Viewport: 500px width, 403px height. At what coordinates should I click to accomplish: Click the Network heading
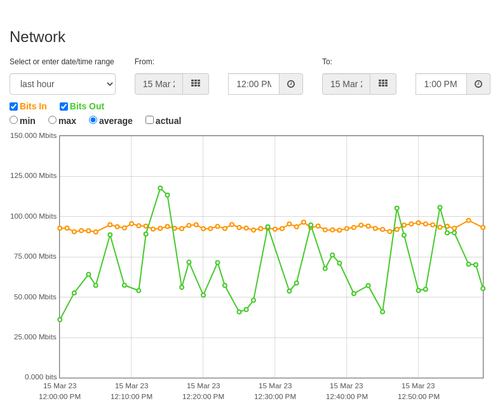click(x=37, y=37)
